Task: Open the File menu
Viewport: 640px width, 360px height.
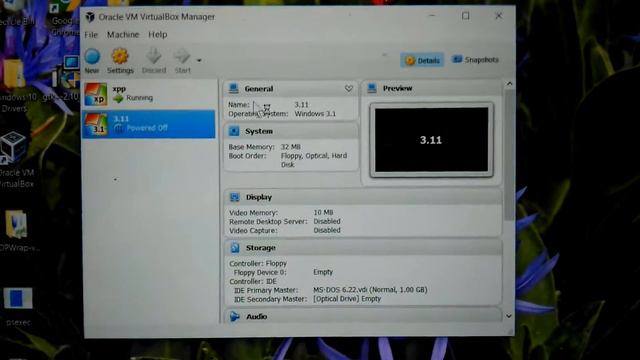Action: coord(91,35)
